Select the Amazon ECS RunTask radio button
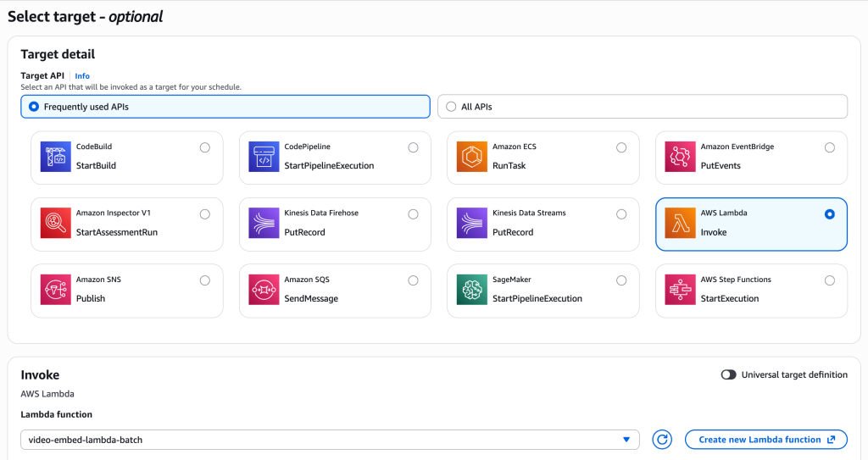Viewport: 868px width, 460px height. [621, 147]
